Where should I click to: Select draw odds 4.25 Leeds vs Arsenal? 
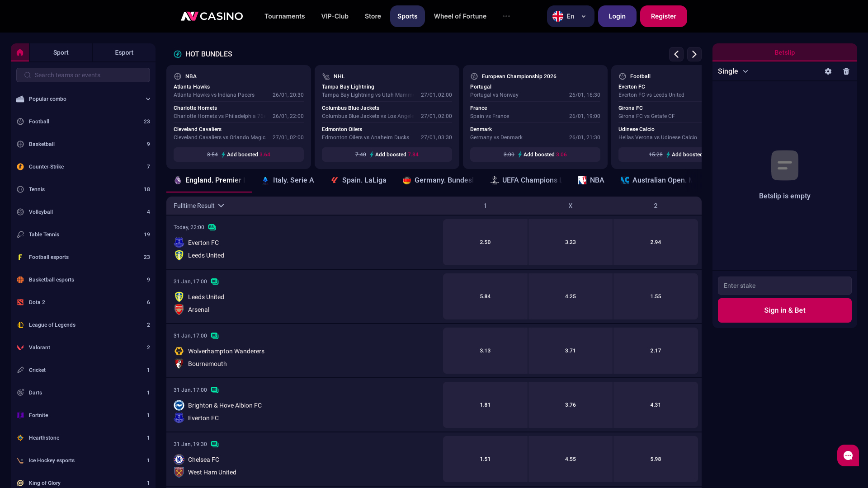(570, 296)
